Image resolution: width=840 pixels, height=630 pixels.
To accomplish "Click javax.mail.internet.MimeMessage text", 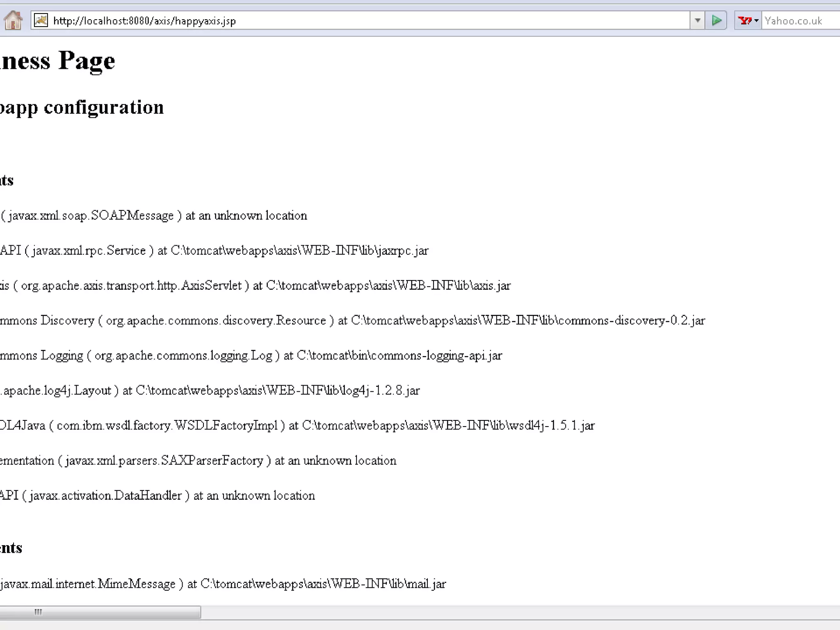I will point(88,584).
